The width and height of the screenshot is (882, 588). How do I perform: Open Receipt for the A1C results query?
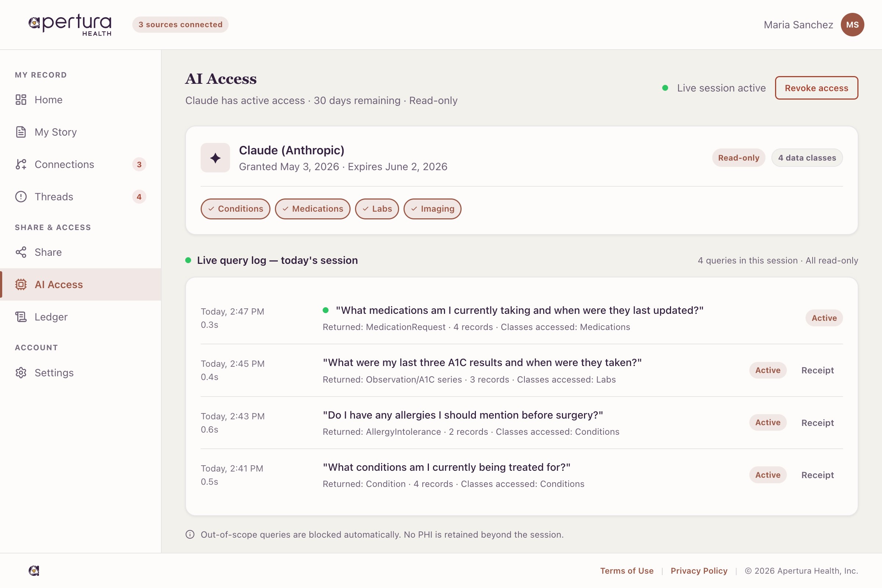point(817,370)
